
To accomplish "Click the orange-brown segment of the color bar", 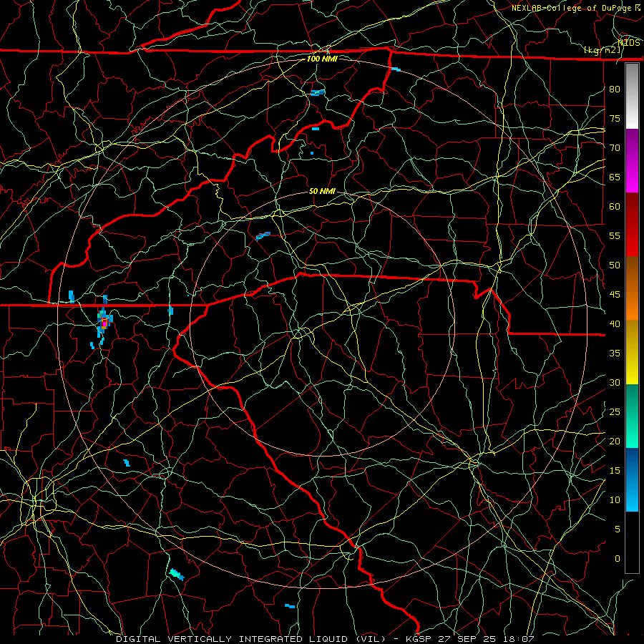I will (632, 288).
